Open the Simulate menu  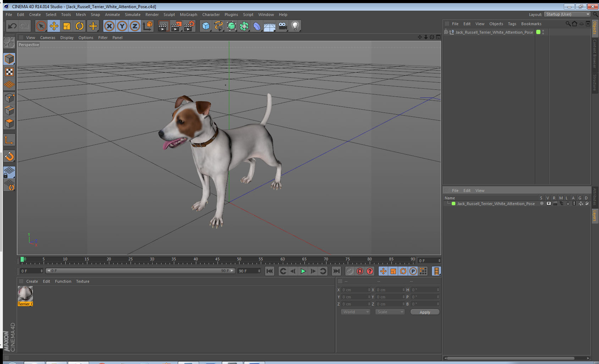tap(133, 15)
